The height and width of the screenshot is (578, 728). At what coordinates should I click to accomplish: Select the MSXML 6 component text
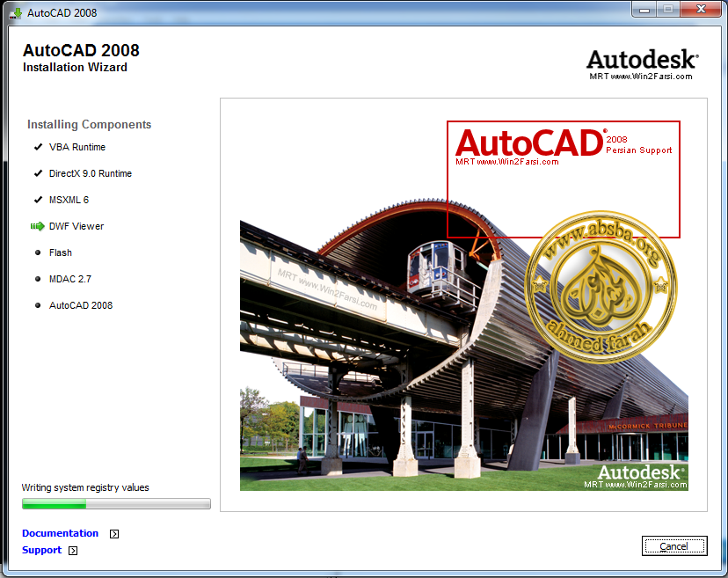[x=69, y=200]
